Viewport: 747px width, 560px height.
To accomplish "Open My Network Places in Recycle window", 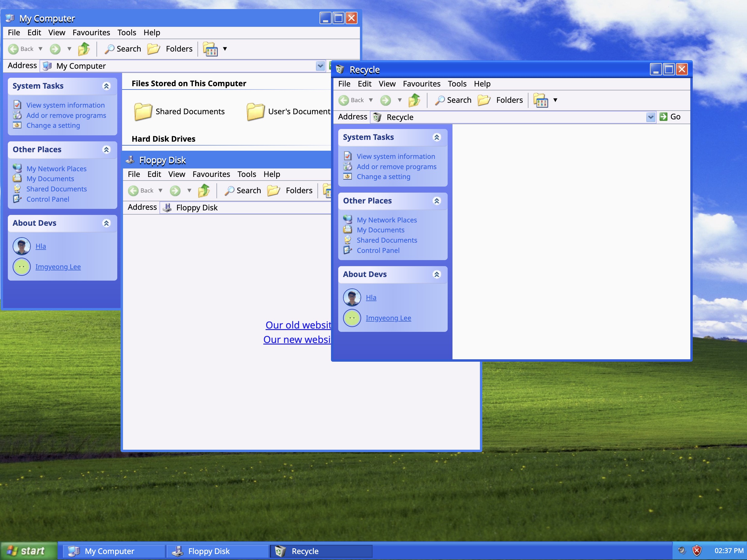I will coord(387,220).
